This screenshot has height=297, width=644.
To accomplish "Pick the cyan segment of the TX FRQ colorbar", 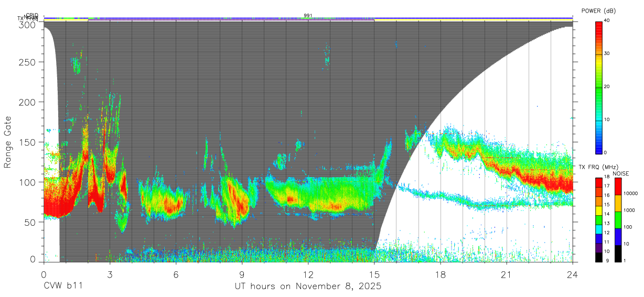I will tap(599, 228).
